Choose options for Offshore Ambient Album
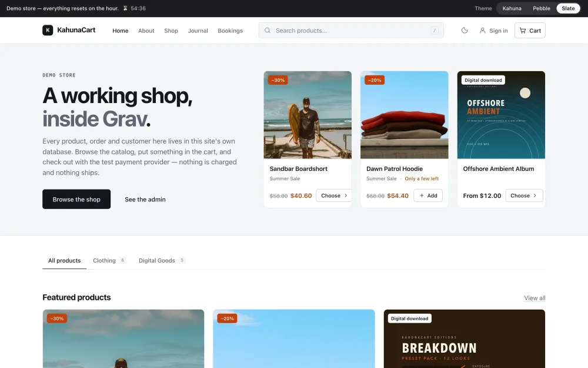Viewport: 588px width, 368px height. click(x=524, y=195)
